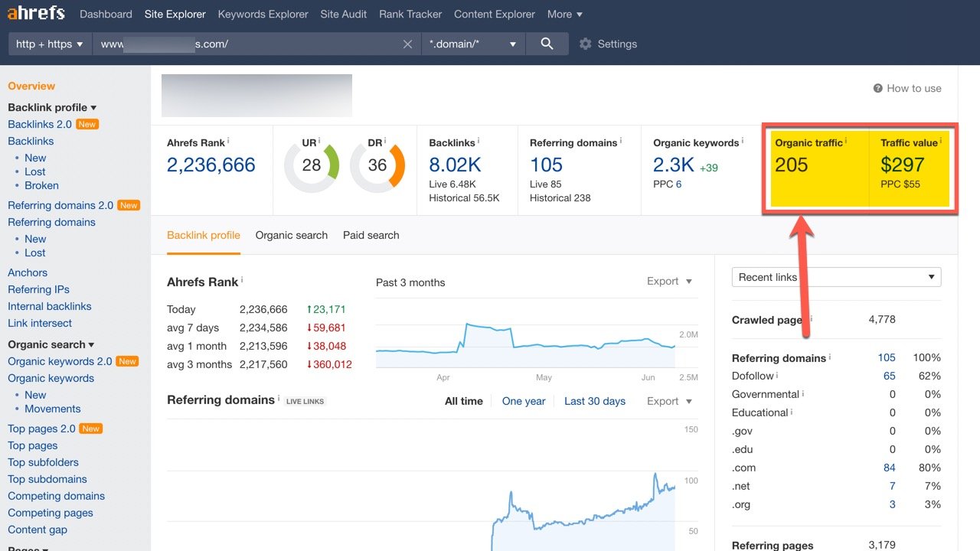Click the info icon beside Referring domains metric
Screen dimensions: 980x551
click(620, 141)
